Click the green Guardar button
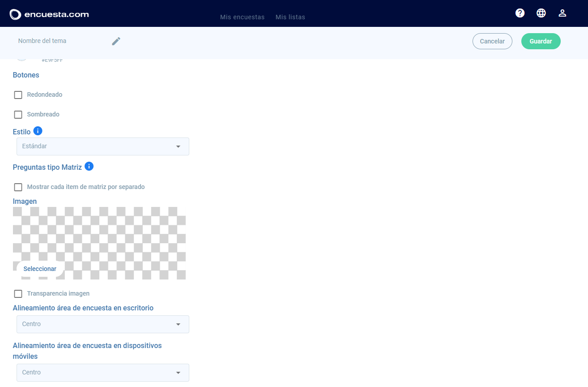This screenshot has width=588, height=387. coord(541,41)
